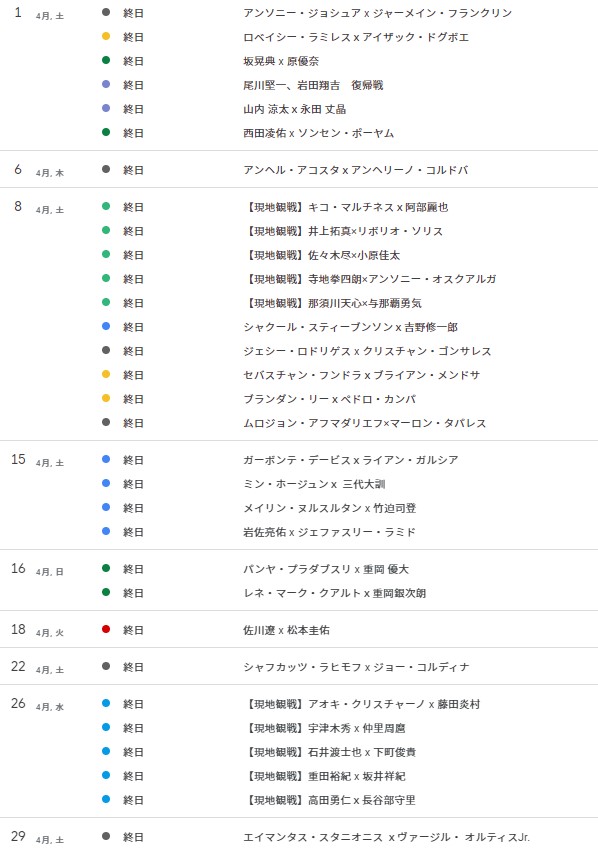Select green dot next to 坂晃典 x 原優奈
Image resolution: width=598 pixels, height=852 pixels.
tap(106, 60)
